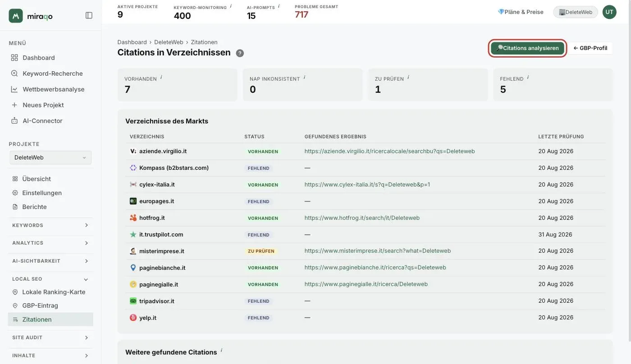631x364 pixels.
Task: Click the yelp.it favicon
Action: coord(133,318)
